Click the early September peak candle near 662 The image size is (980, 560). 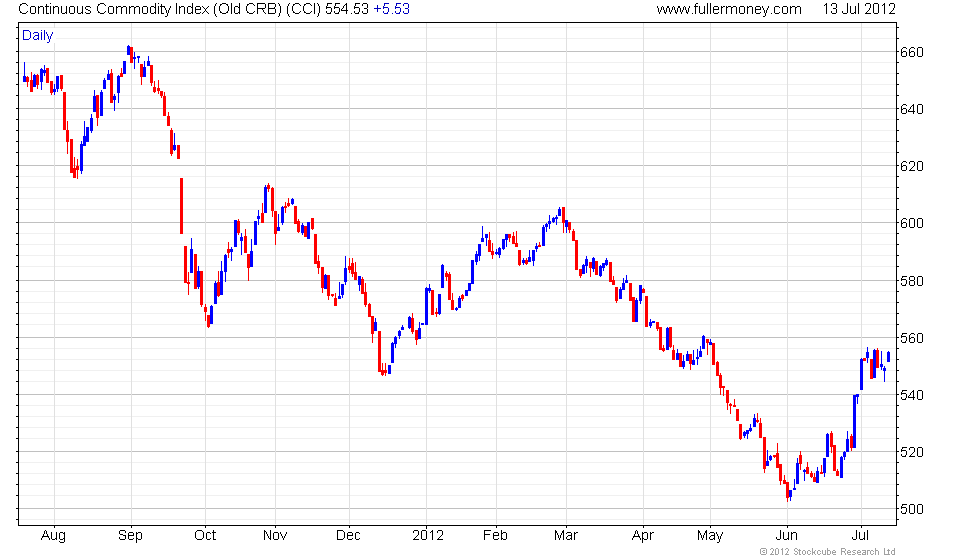(x=129, y=50)
